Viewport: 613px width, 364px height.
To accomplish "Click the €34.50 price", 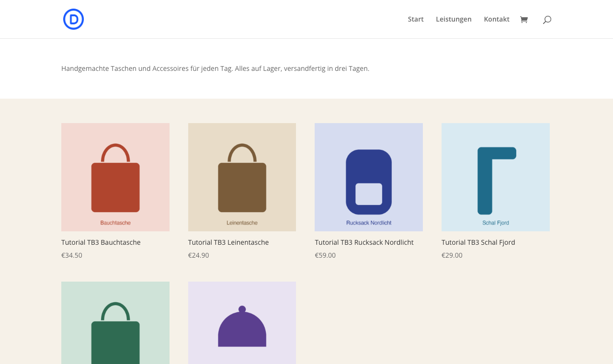I will [72, 255].
